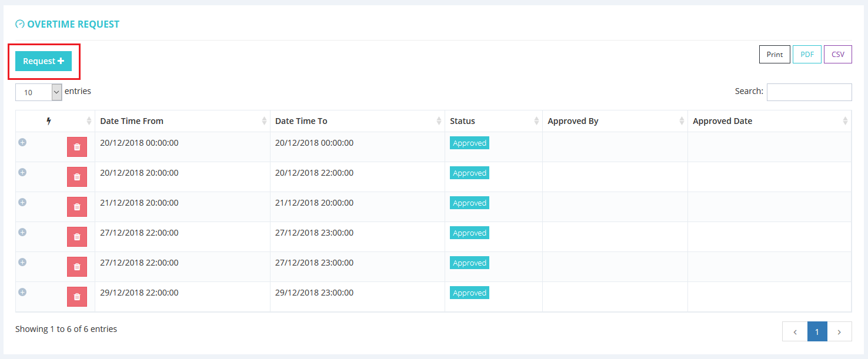Image resolution: width=868 pixels, height=359 pixels.
Task: Delete the 20/12/2018 00:00:00 overtime entry
Action: tap(76, 147)
